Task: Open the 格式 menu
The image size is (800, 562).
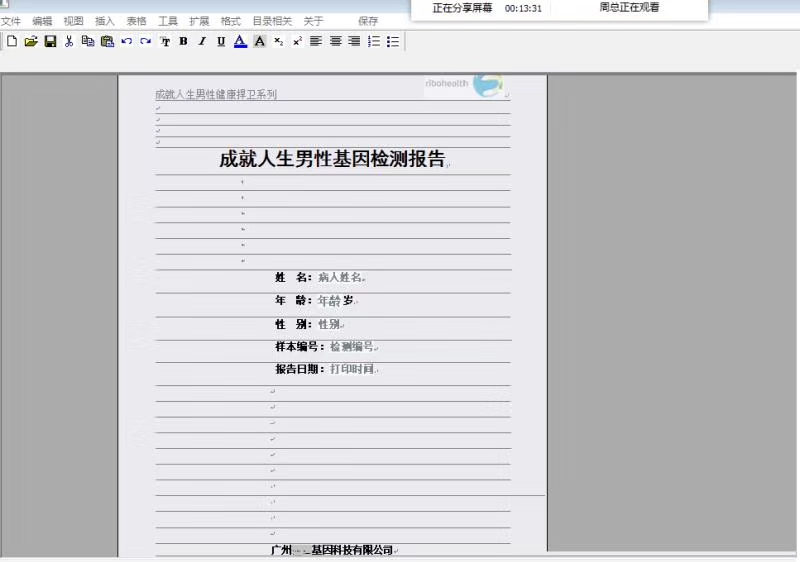Action: [x=230, y=21]
